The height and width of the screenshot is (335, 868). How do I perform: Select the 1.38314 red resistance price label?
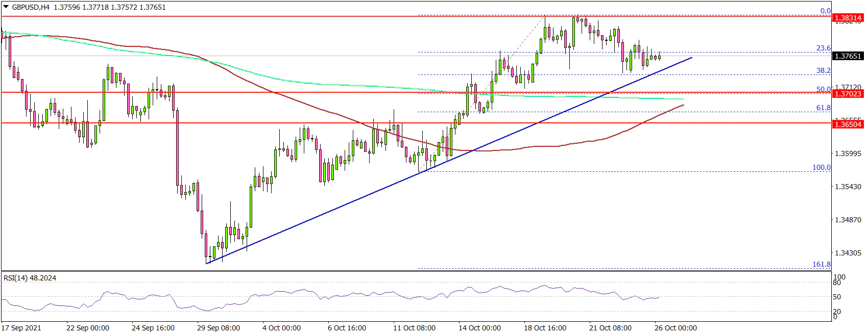point(847,18)
